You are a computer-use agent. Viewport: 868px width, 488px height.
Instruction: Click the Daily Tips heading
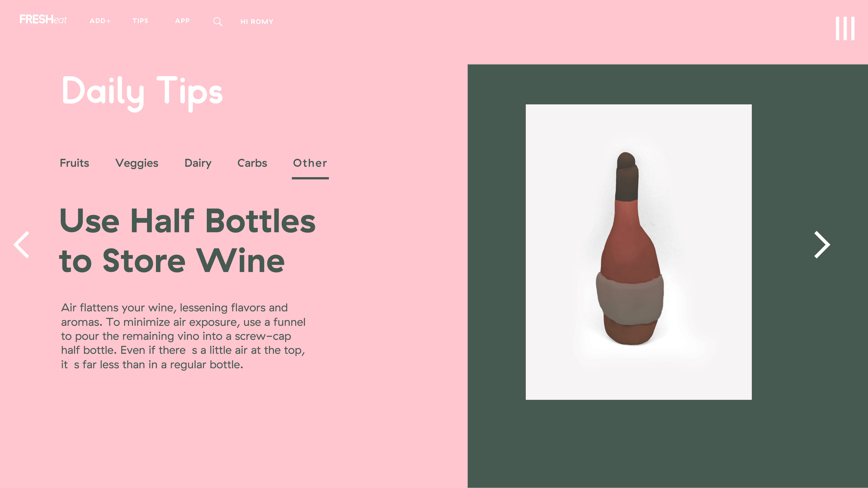(x=142, y=91)
